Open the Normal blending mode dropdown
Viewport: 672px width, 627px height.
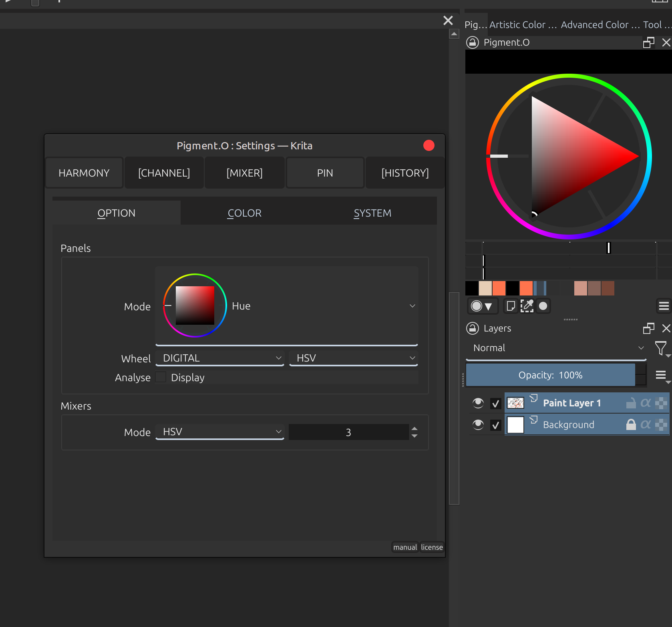[x=556, y=348]
